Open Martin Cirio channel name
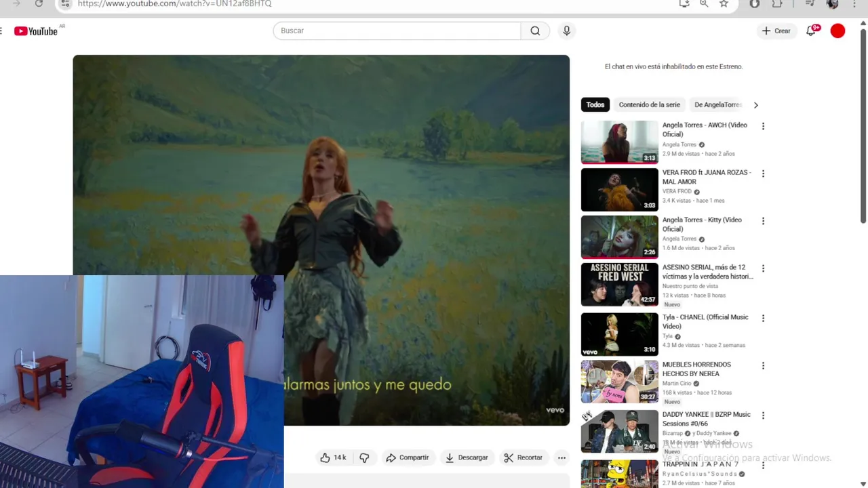 pos(677,384)
